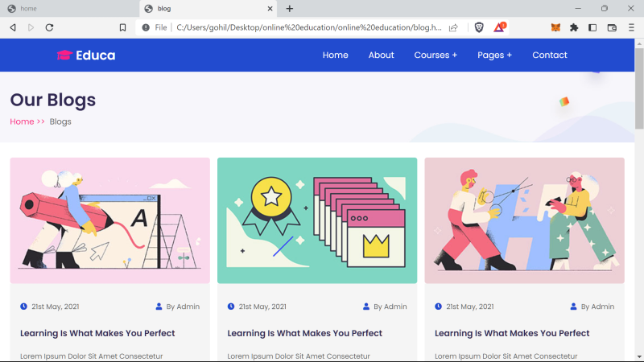Click the user icon on third blog card

tap(573, 306)
